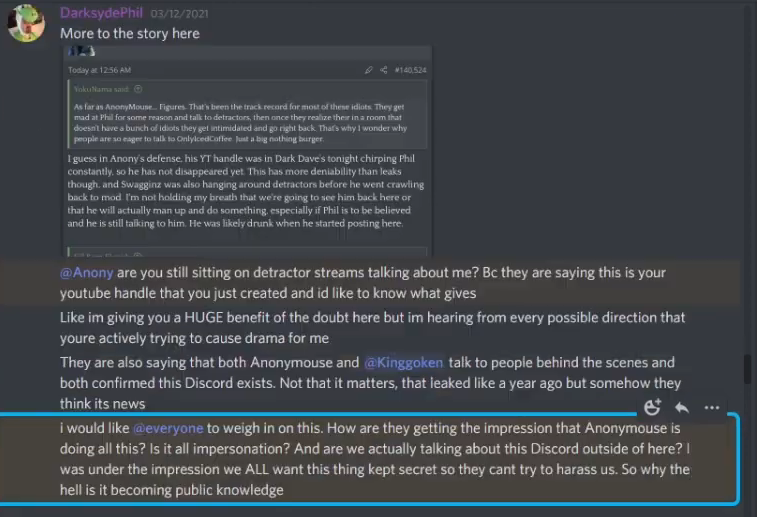Click the @Anony mention
The height and width of the screenshot is (517, 757).
pos(86,273)
